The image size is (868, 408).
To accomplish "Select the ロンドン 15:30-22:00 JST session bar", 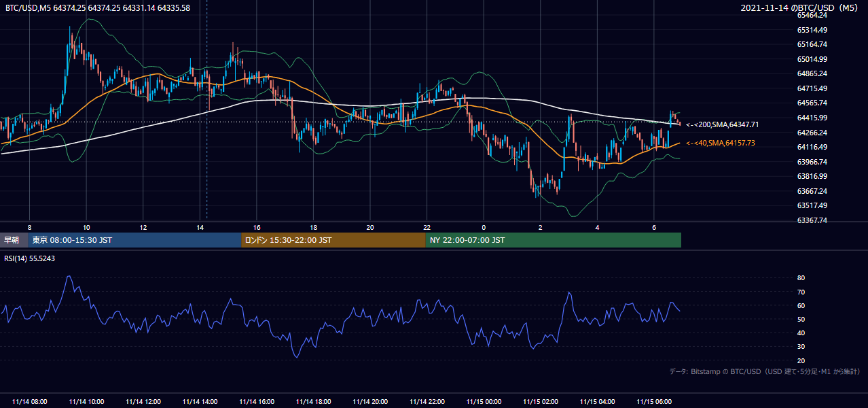I will pos(333,240).
